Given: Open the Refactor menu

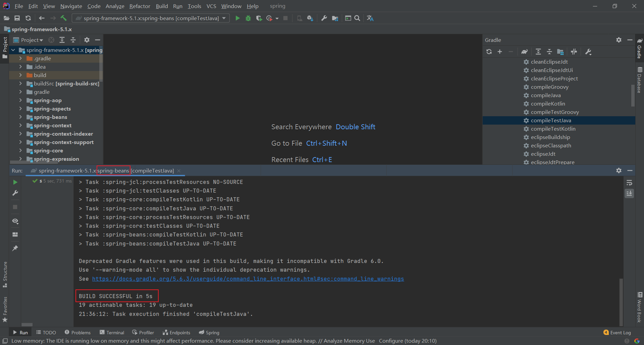Looking at the screenshot, I should (140, 6).
